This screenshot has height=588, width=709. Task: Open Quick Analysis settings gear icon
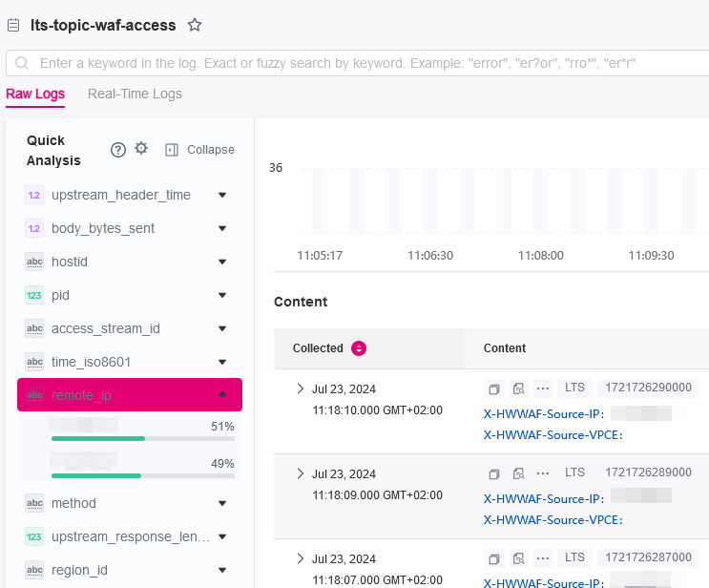pyautogui.click(x=141, y=149)
